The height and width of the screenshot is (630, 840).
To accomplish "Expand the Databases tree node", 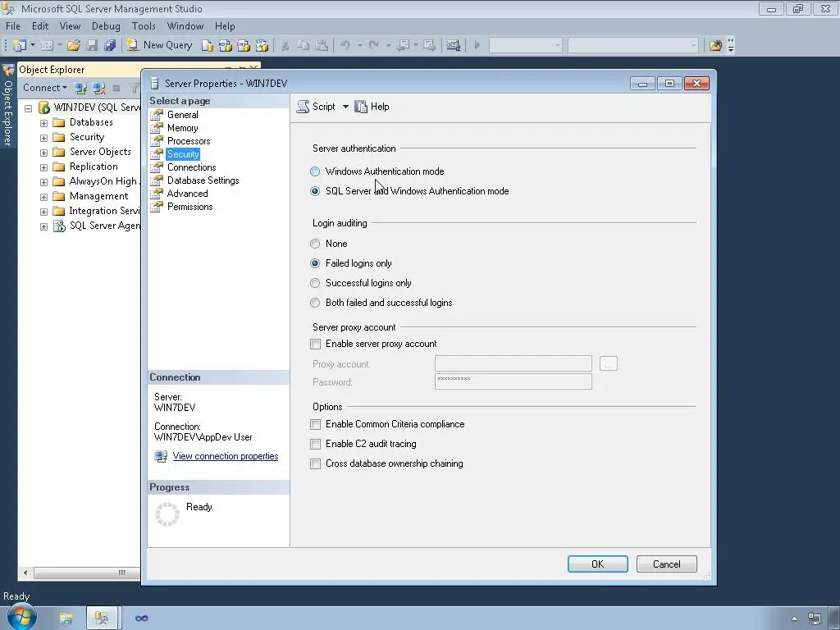I will pos(42,121).
